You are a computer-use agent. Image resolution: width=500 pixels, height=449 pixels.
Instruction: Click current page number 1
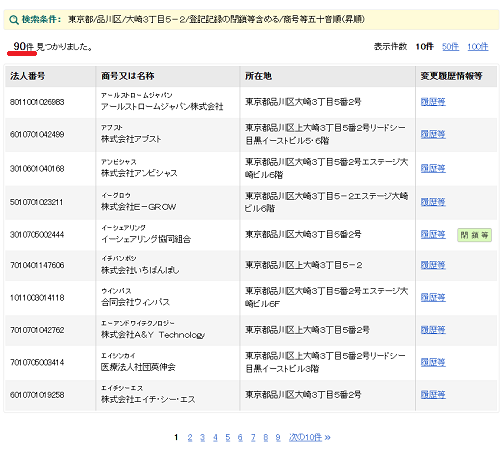pos(176,437)
